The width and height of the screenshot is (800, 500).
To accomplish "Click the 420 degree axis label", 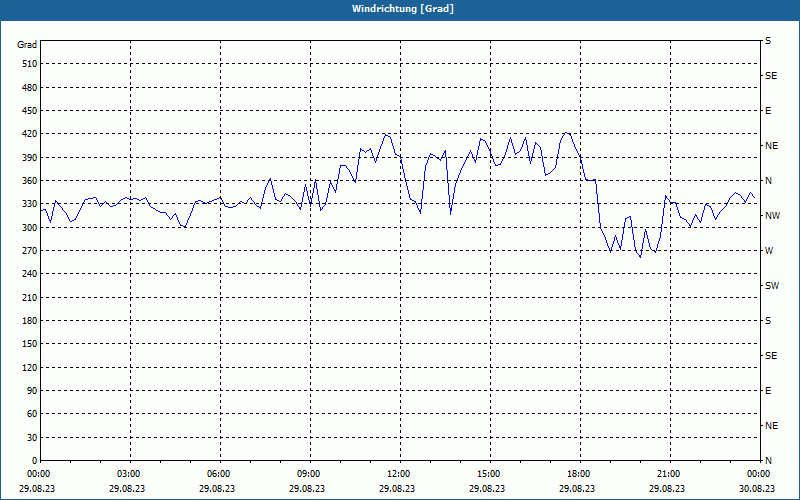I will [30, 134].
